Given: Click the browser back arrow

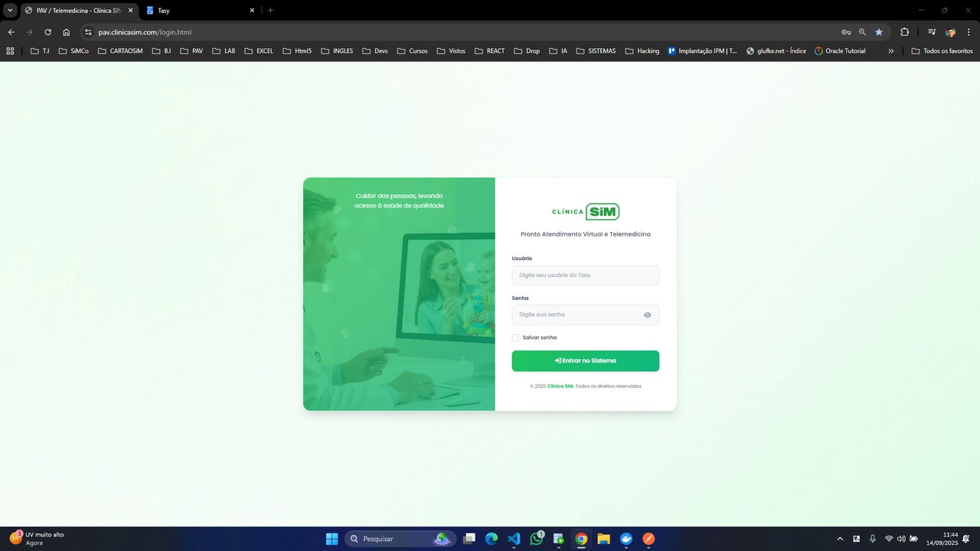Looking at the screenshot, I should pos(11,32).
